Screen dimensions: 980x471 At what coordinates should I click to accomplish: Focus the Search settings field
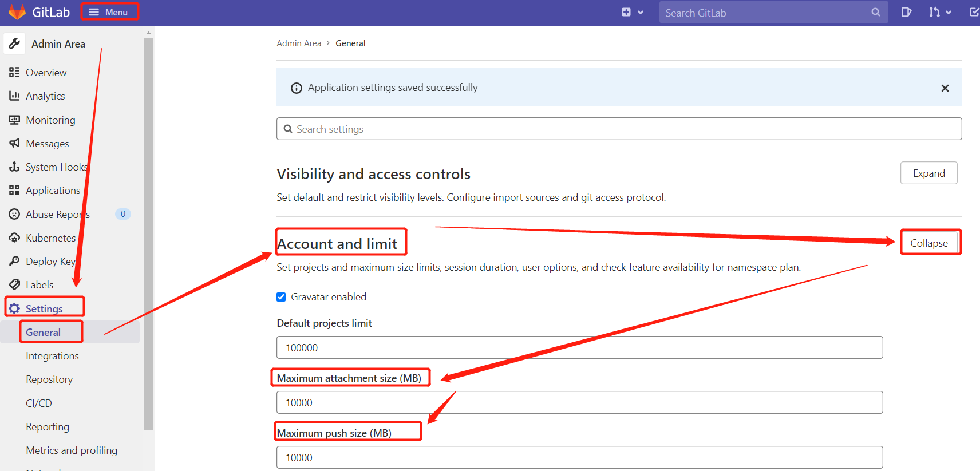point(619,129)
